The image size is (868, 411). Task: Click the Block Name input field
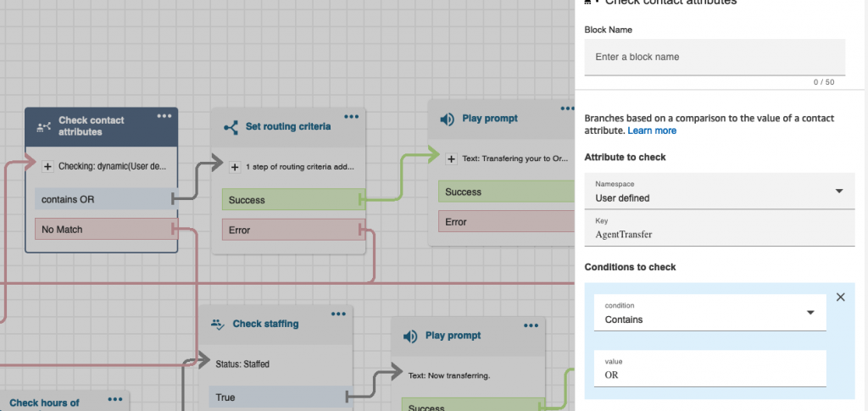tap(715, 57)
